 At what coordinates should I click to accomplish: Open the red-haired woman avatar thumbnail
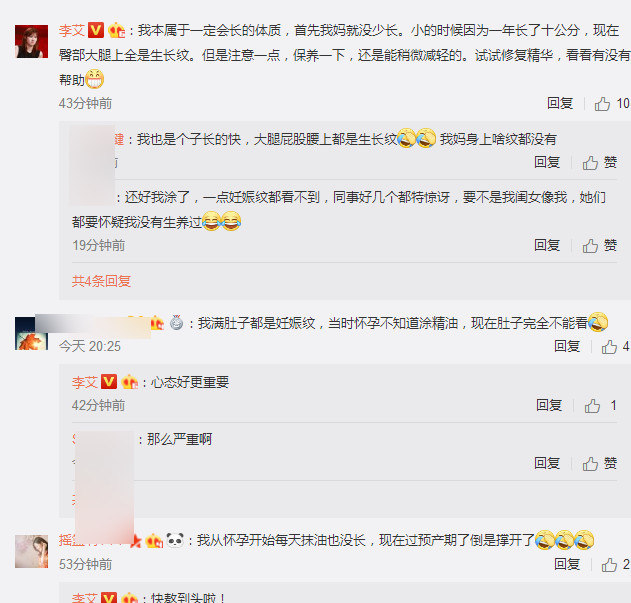click(x=31, y=41)
